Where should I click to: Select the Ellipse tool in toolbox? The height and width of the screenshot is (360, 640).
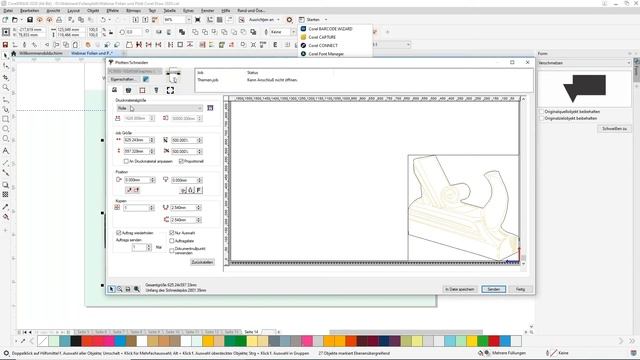click(x=6, y=129)
